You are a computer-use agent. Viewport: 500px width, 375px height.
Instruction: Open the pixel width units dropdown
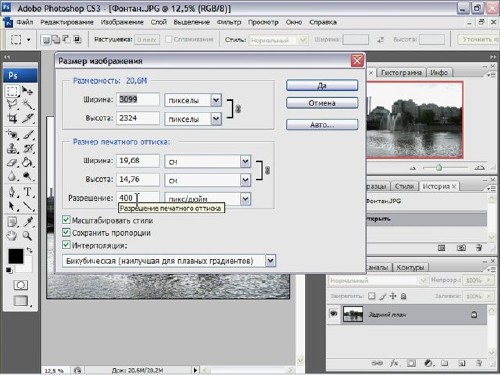click(216, 100)
